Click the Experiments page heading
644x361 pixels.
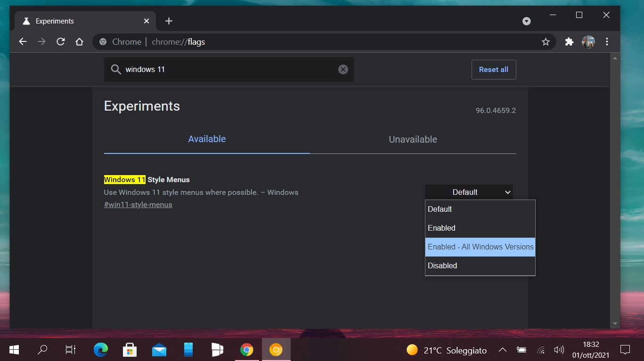[142, 106]
